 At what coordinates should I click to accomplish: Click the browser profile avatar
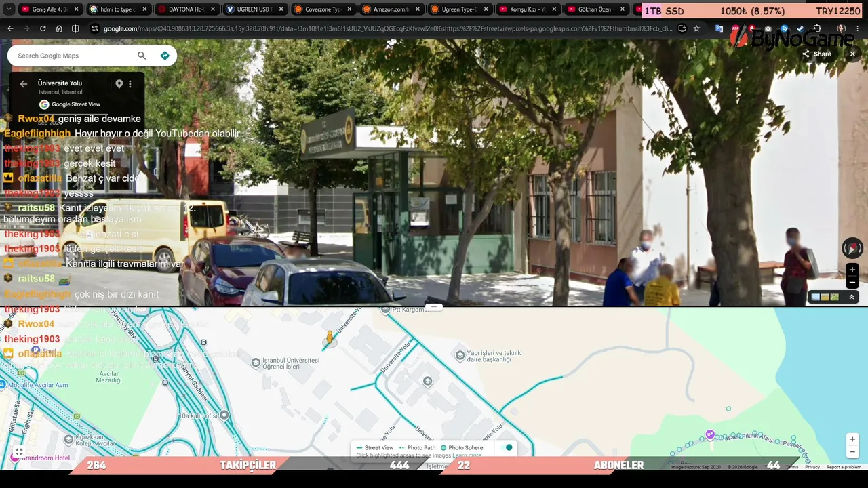click(841, 28)
